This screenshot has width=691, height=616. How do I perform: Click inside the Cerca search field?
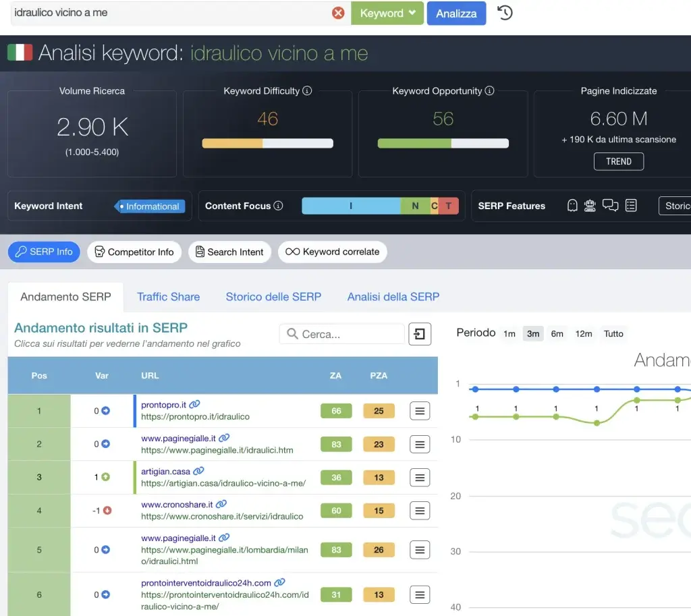click(341, 333)
